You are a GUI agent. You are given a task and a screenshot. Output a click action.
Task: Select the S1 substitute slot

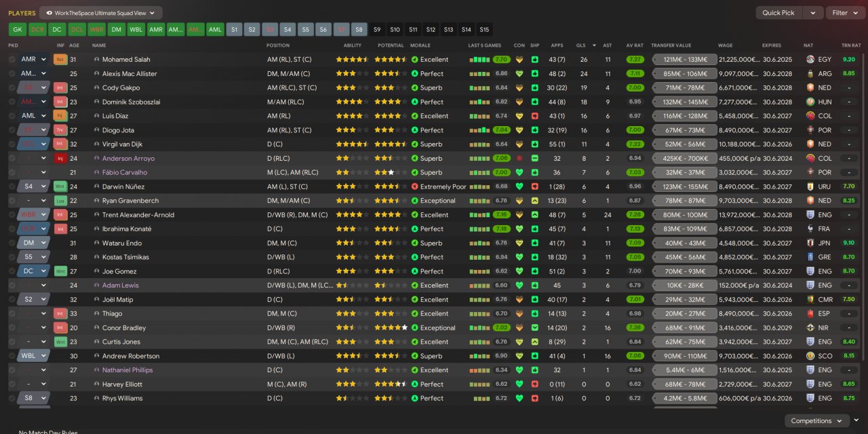[234, 30]
